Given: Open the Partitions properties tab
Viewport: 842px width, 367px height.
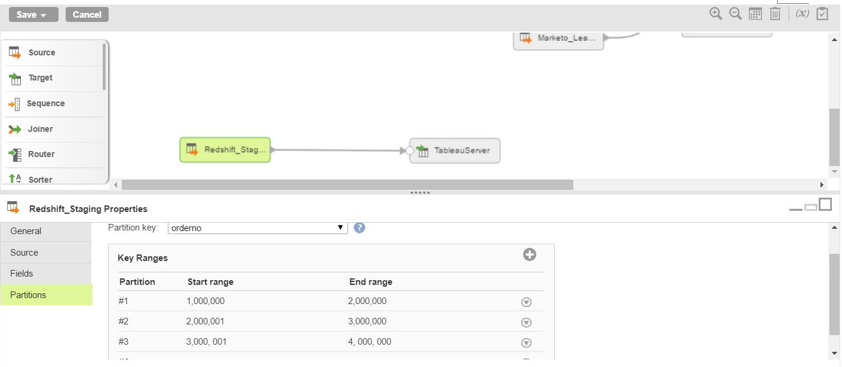Looking at the screenshot, I should coord(46,295).
